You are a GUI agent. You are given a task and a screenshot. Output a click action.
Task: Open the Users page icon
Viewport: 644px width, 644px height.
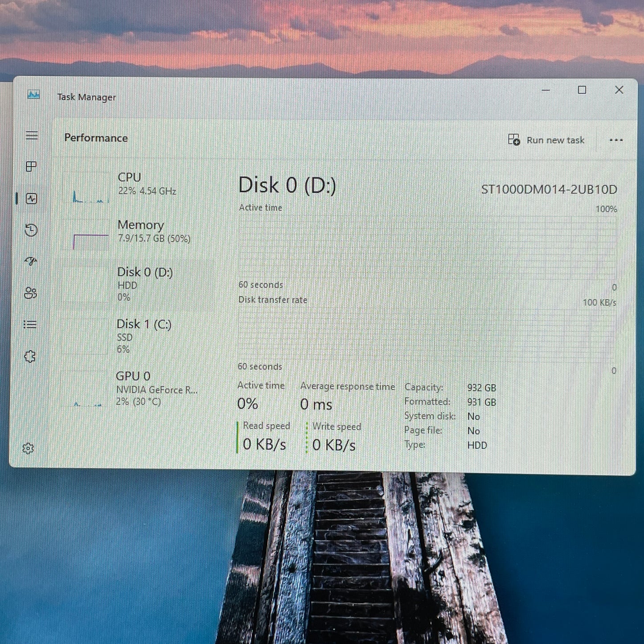(x=30, y=293)
